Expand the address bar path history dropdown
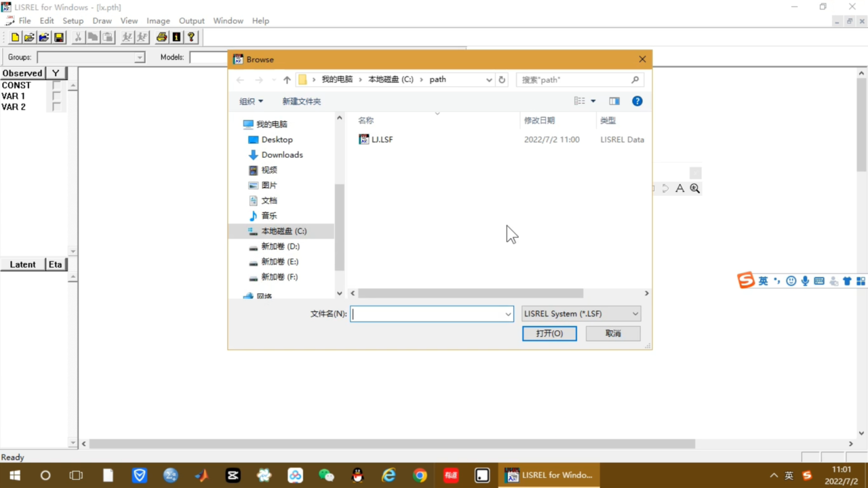868x488 pixels. tap(489, 80)
